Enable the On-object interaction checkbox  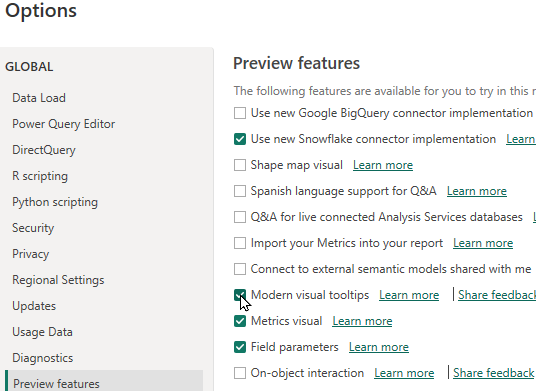coord(240,373)
